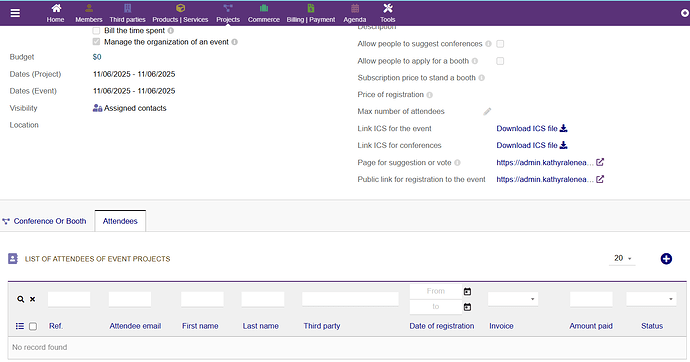This screenshot has height=362, width=690.
Task: Sort by Amount paid column
Action: coord(591,326)
